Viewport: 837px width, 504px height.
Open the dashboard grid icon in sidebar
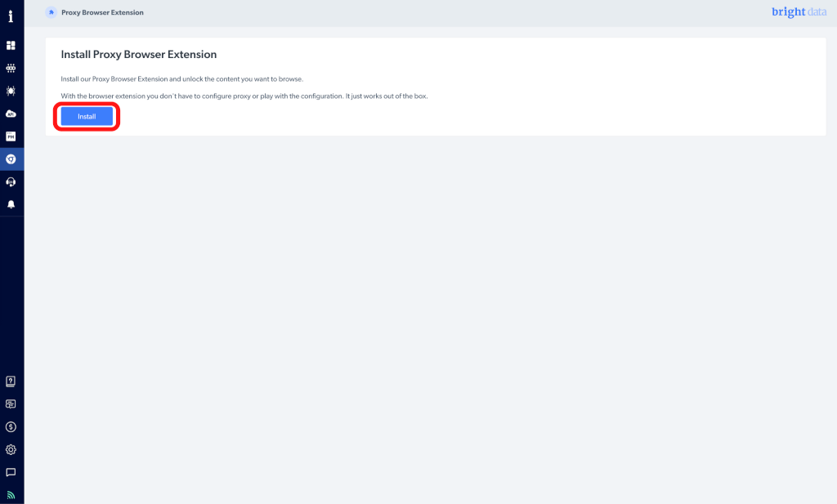coord(11,46)
